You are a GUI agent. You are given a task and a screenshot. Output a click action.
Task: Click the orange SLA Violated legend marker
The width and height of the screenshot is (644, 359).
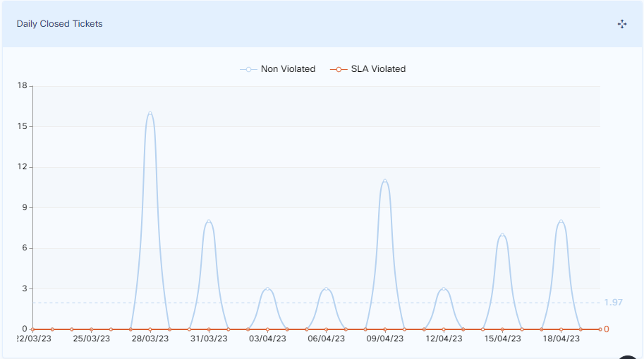339,69
